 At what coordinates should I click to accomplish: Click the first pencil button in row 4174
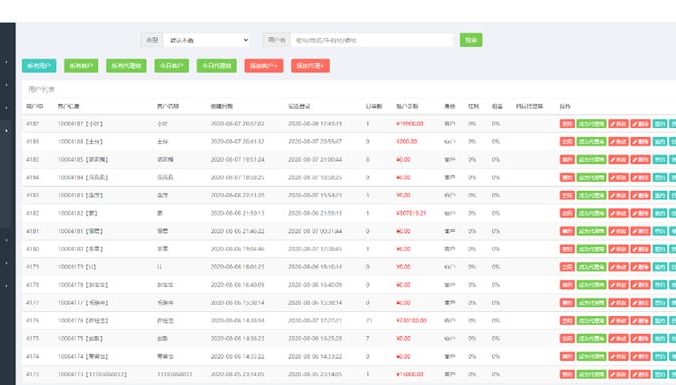tap(618, 356)
